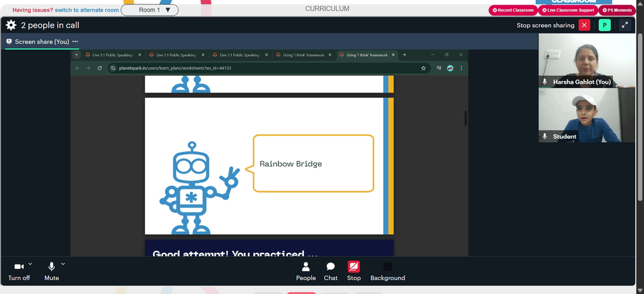Close the active Using 'I think' framework tab
This screenshot has height=294, width=644.
(x=393, y=55)
